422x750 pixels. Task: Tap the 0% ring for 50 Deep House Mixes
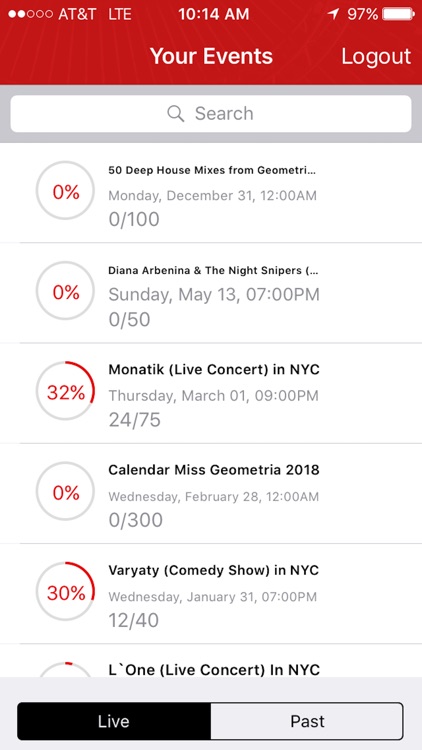(66, 191)
